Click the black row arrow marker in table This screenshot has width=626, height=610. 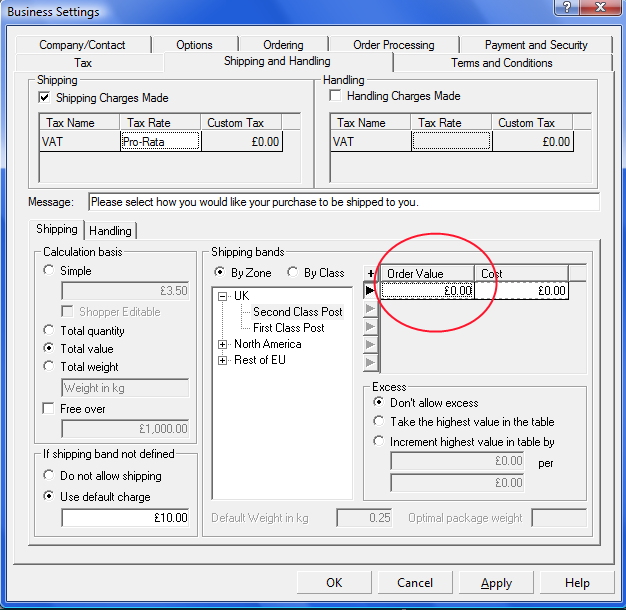click(x=371, y=291)
